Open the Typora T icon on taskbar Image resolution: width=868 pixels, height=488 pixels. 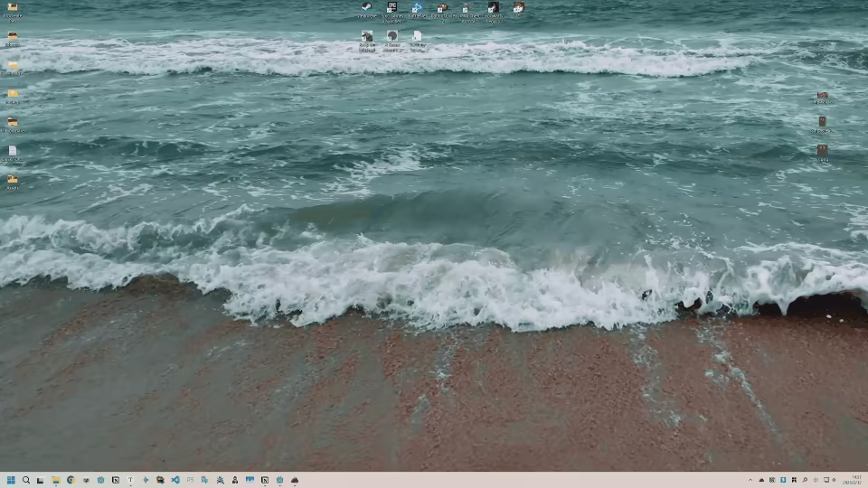[130, 480]
